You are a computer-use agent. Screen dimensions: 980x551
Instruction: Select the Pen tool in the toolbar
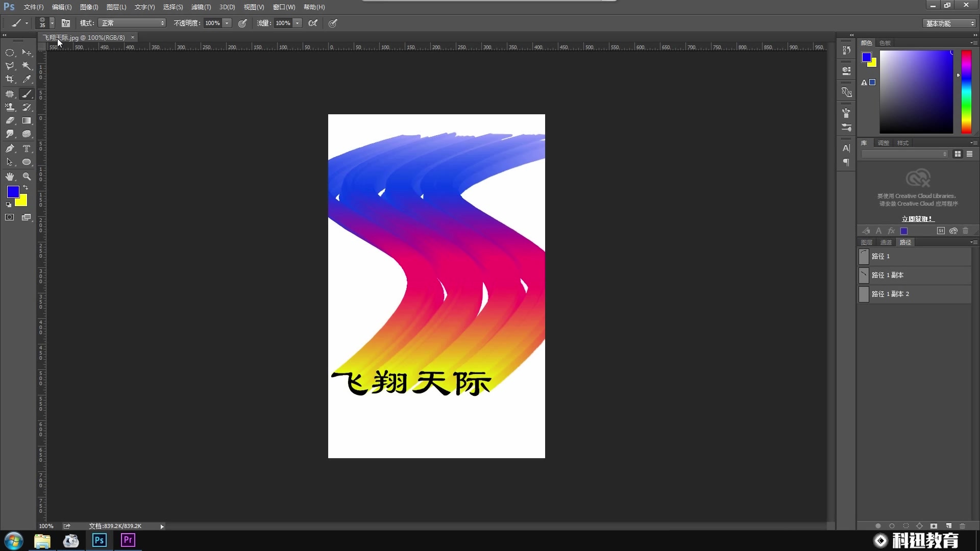[10, 148]
